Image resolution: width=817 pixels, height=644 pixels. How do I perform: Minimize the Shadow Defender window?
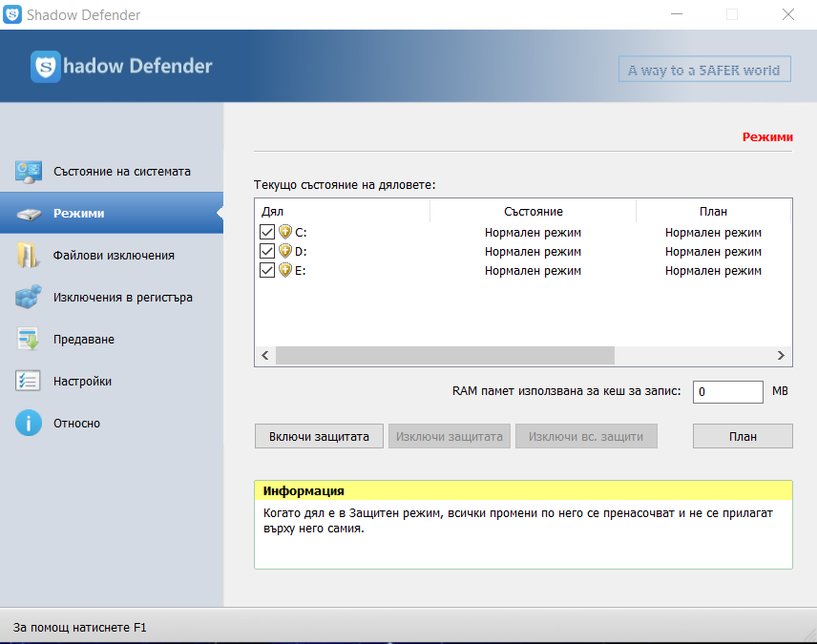click(677, 14)
